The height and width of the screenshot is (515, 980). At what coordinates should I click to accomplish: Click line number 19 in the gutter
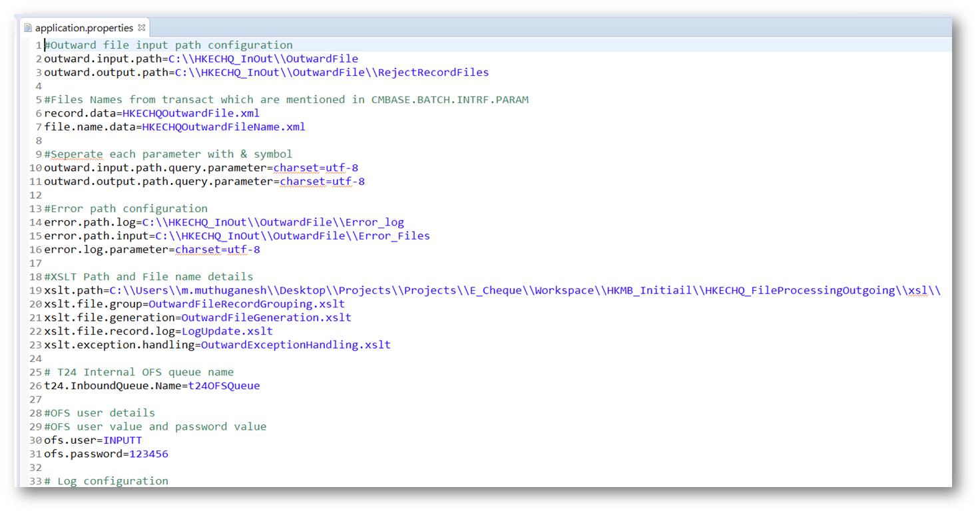pos(35,290)
